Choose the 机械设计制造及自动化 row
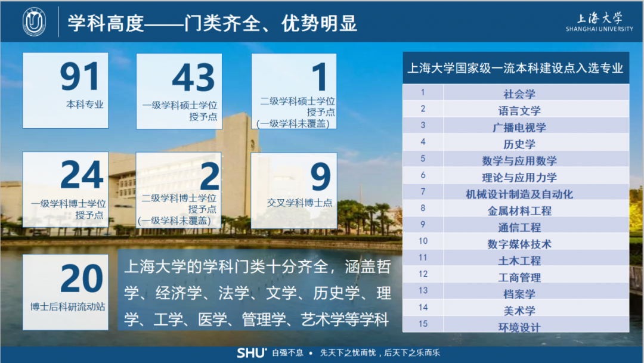Screen dimensions: 644x363 [516, 193]
